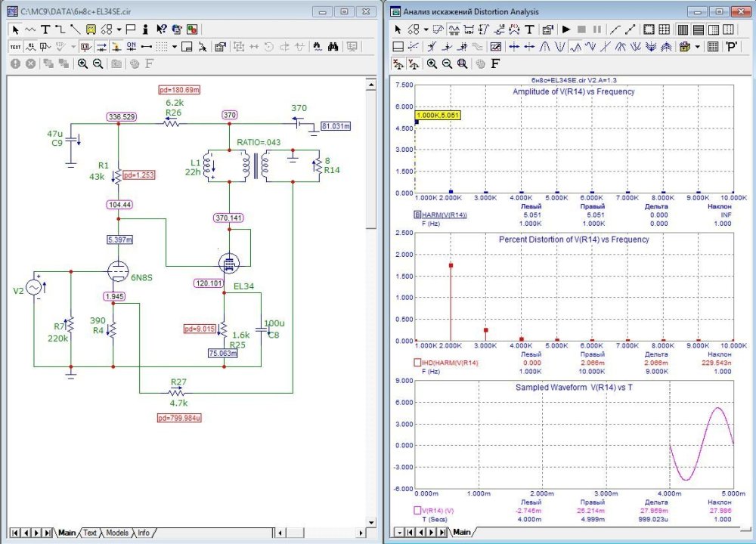Toggle the HARM(V(R14)) plot checkbox
The width and height of the screenshot is (756, 544).
point(417,215)
